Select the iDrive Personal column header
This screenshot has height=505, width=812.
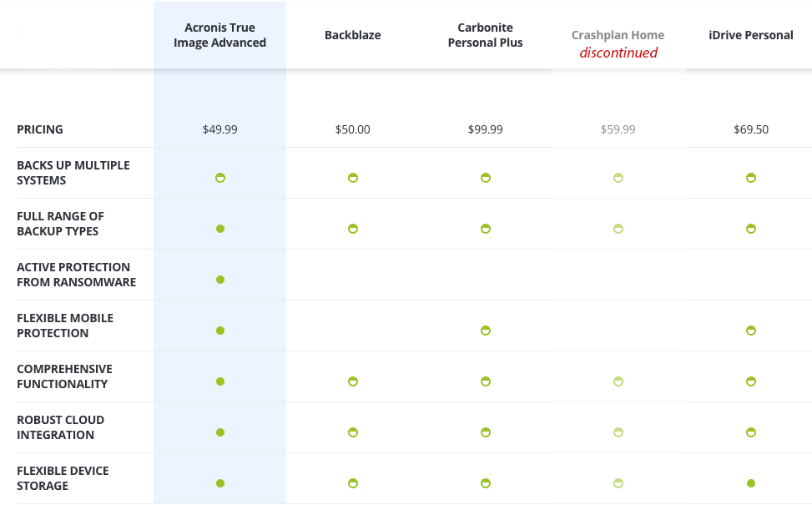(751, 35)
